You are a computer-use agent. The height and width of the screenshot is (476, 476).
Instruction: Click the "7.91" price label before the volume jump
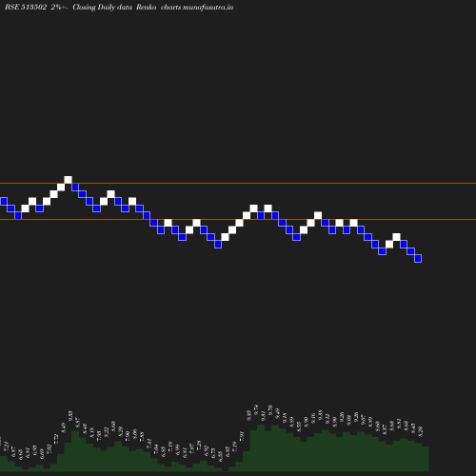pos(242,436)
